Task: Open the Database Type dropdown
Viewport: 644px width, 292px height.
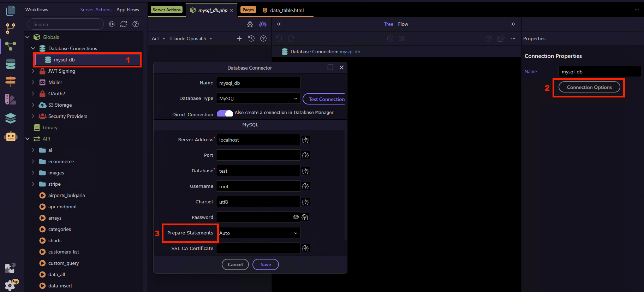Action: (x=258, y=99)
